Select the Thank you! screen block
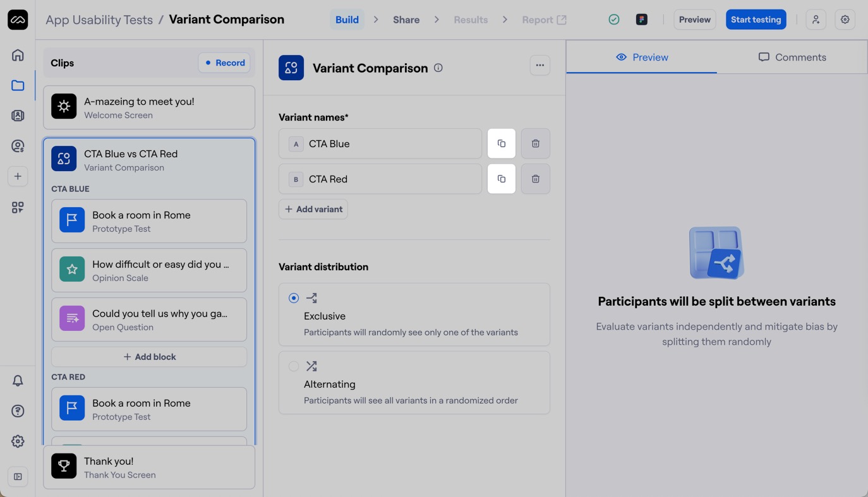 (149, 467)
